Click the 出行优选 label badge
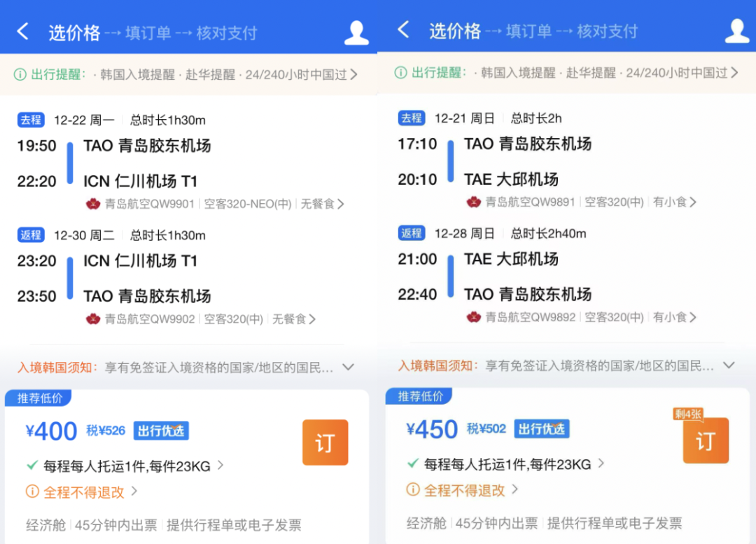The width and height of the screenshot is (756, 544). click(x=160, y=431)
